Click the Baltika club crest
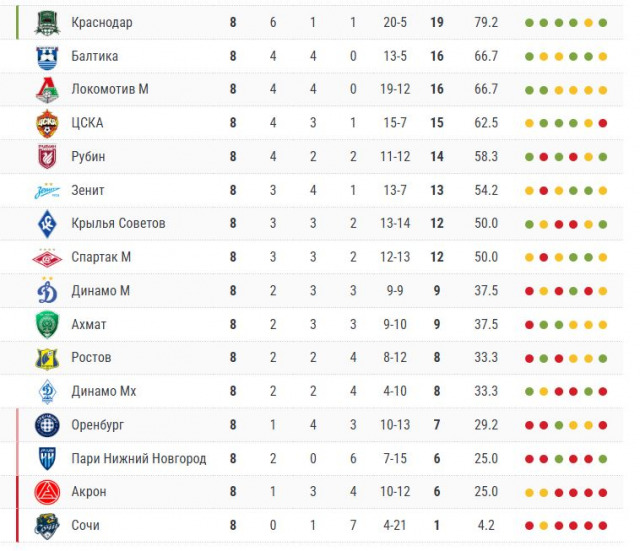This screenshot has height=551, width=640. (x=48, y=56)
